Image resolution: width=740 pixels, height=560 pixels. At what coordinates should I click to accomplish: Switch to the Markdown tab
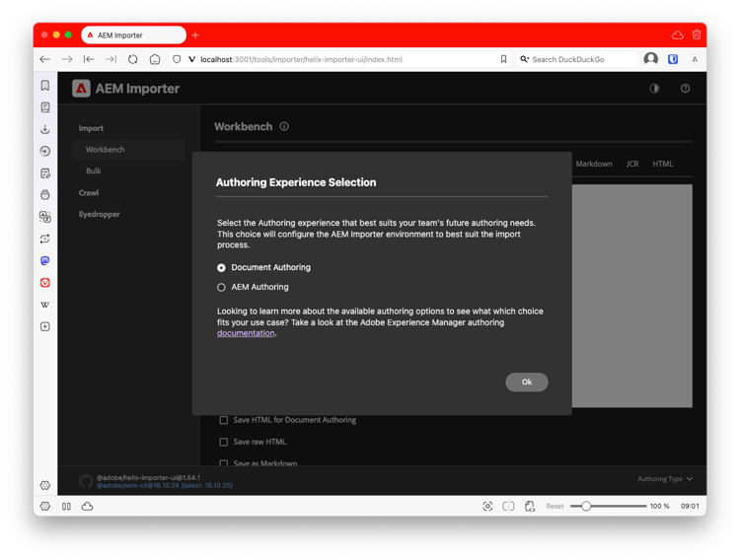click(594, 164)
